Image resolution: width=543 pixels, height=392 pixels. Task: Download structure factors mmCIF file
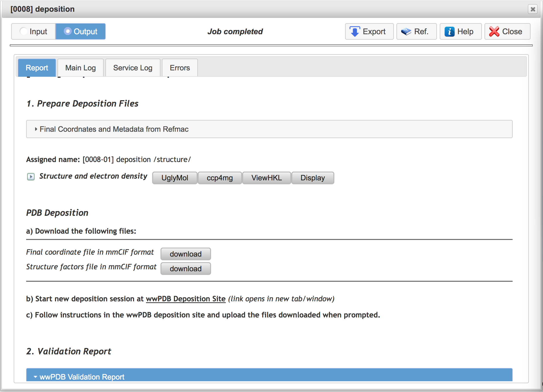click(x=186, y=269)
